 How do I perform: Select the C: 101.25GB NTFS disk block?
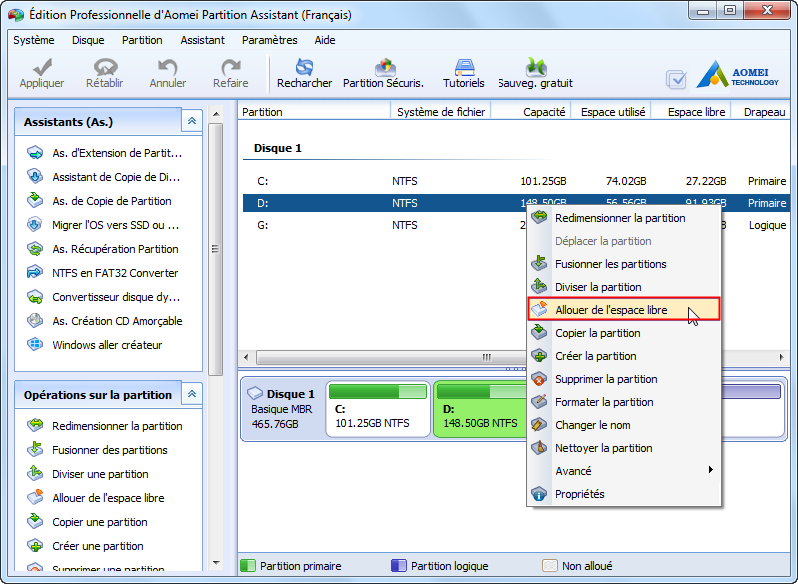coord(378,410)
